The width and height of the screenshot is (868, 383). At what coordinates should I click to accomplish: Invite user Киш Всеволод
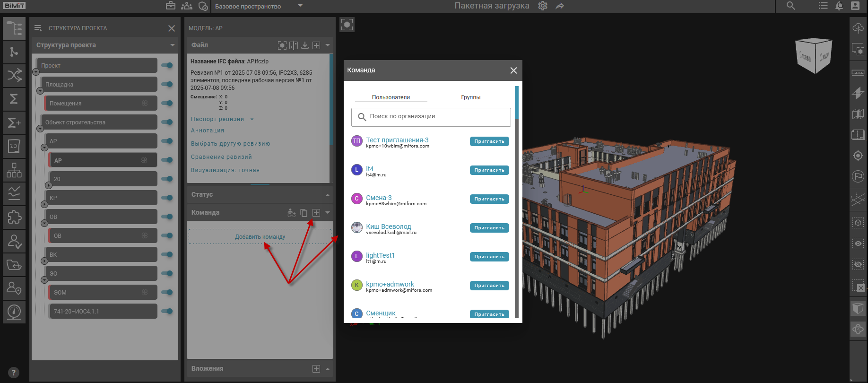tap(489, 228)
